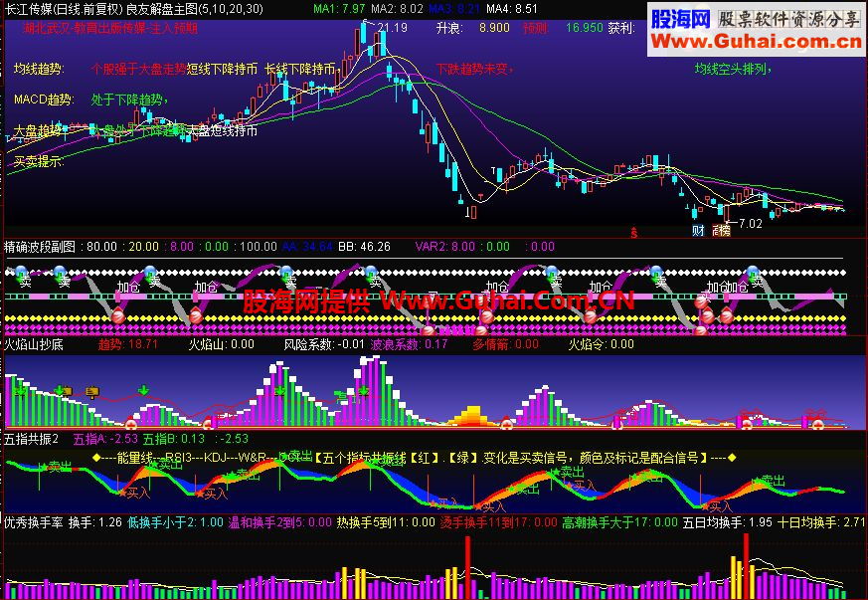Select the 五指A: -2.53 readout
The height and width of the screenshot is (600, 868).
point(105,440)
